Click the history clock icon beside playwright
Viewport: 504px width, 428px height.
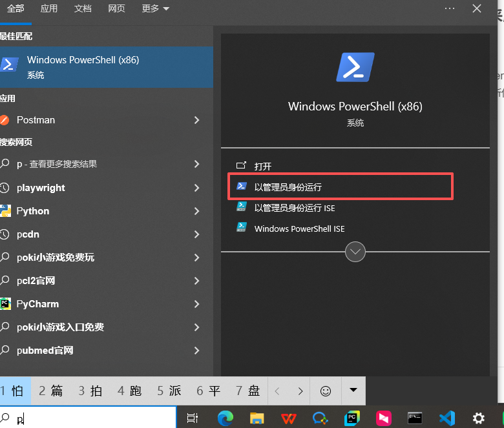[5, 188]
